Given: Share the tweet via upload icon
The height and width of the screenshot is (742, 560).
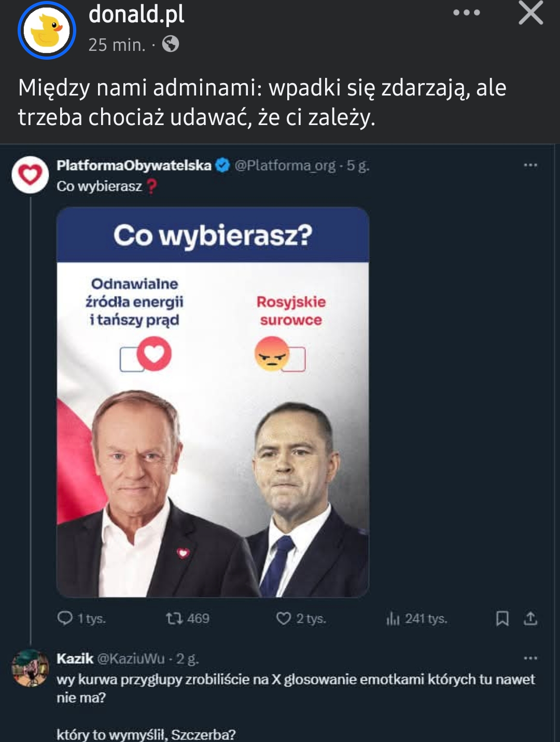Looking at the screenshot, I should (530, 619).
